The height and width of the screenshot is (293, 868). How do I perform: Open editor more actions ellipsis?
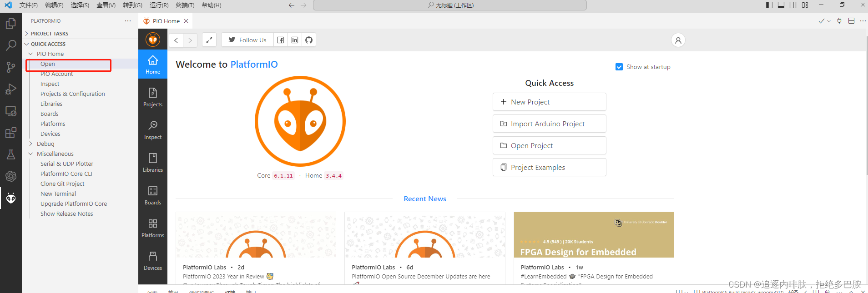coord(863,21)
